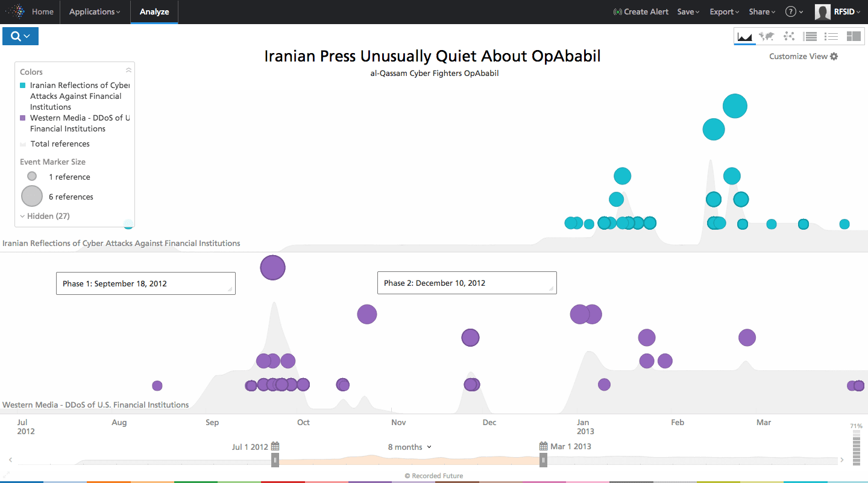Click subtitle al-Qassam Cyber Fighters OpAbabil
The height and width of the screenshot is (483, 868).
435,74
